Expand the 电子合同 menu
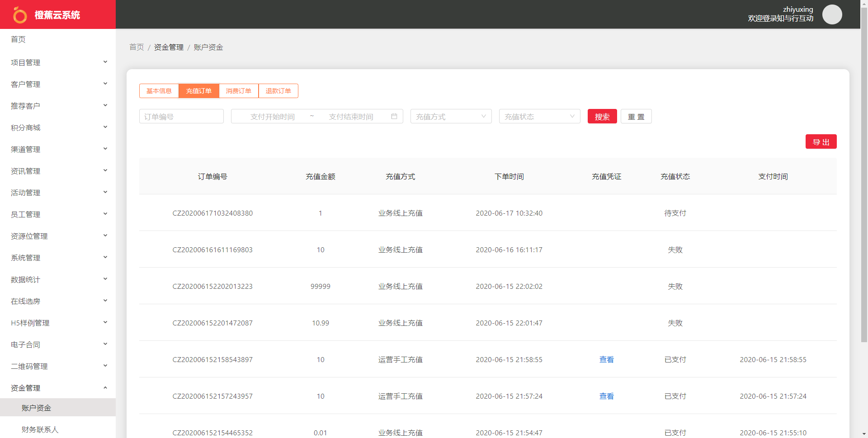 58,344
